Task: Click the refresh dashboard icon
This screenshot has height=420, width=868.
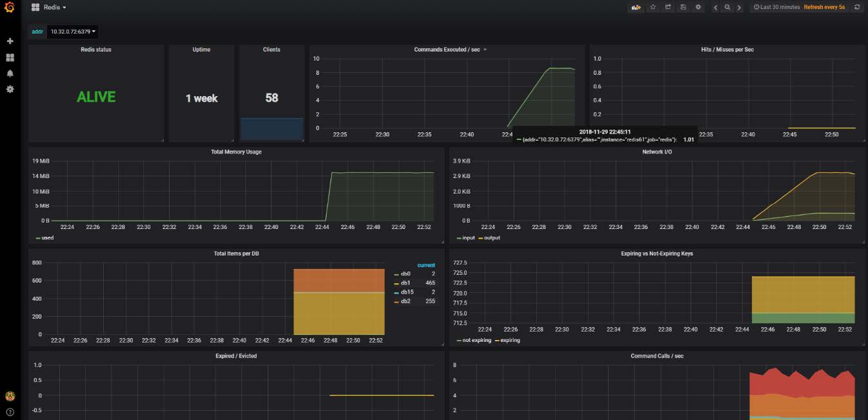Action: (857, 7)
